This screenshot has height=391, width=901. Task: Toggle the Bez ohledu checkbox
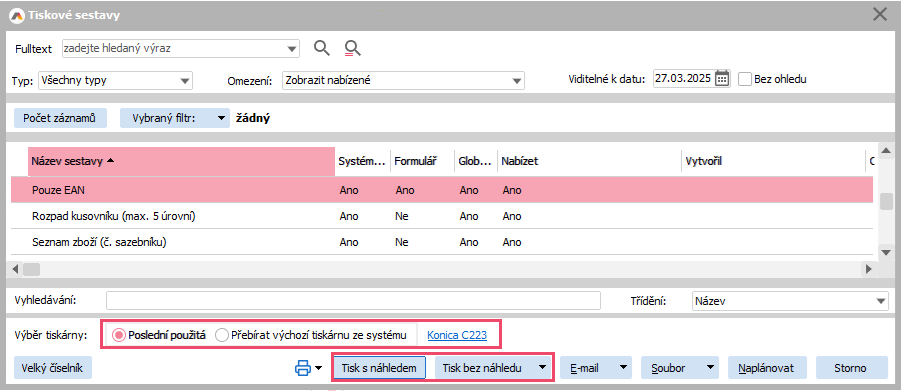pos(745,79)
